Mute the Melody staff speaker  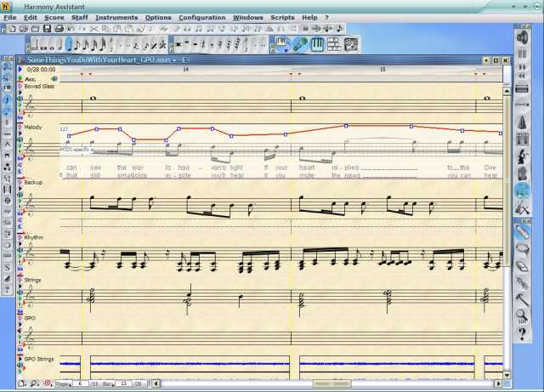20,139
